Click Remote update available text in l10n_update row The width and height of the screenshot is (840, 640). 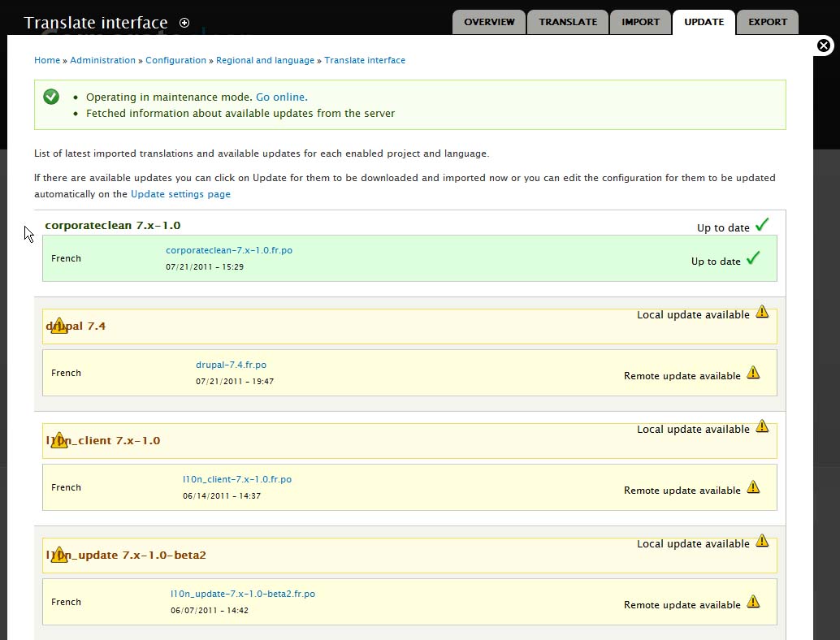[x=682, y=605]
